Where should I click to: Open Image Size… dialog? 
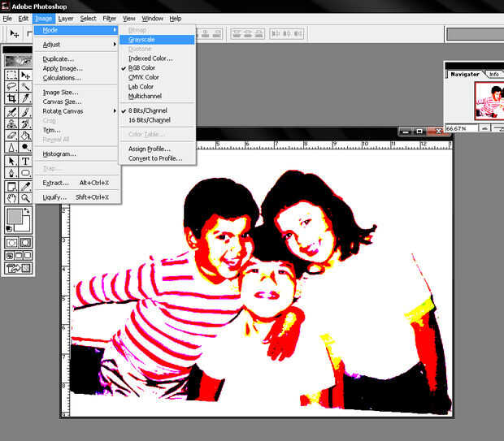tap(77, 93)
